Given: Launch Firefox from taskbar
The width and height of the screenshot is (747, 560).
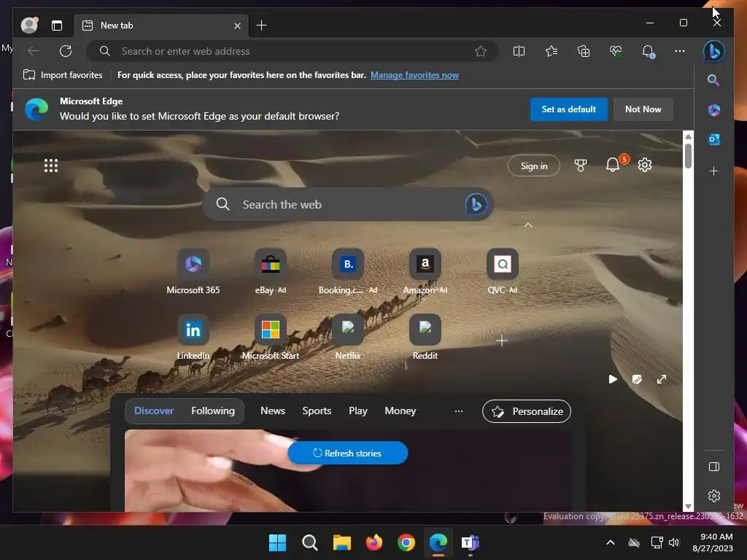Looking at the screenshot, I should click(374, 542).
